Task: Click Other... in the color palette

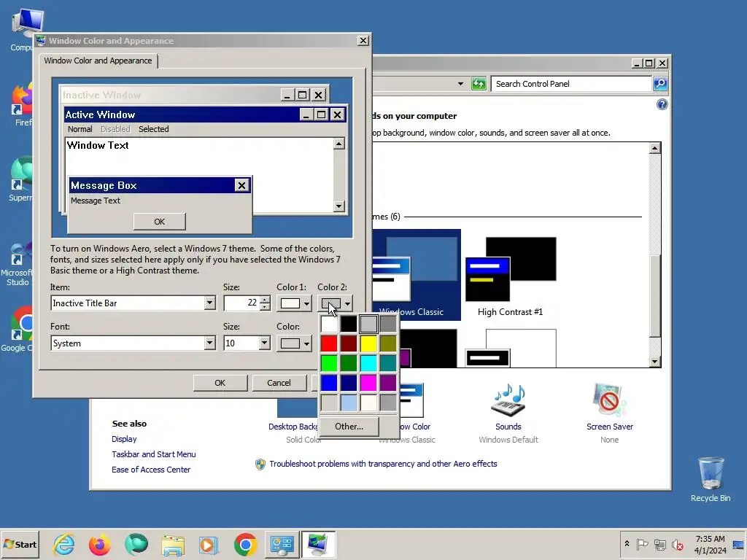Action: (x=349, y=427)
